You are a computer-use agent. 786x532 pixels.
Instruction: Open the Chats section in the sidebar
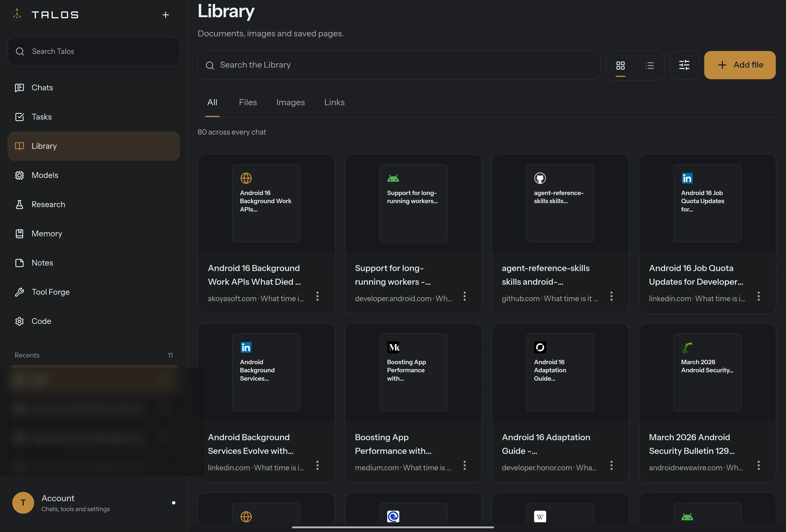(x=94, y=88)
